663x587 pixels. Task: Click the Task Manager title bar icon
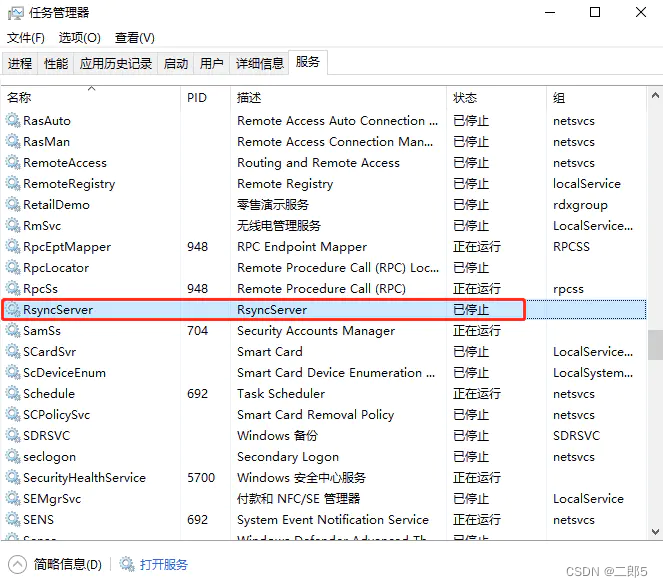pos(16,13)
